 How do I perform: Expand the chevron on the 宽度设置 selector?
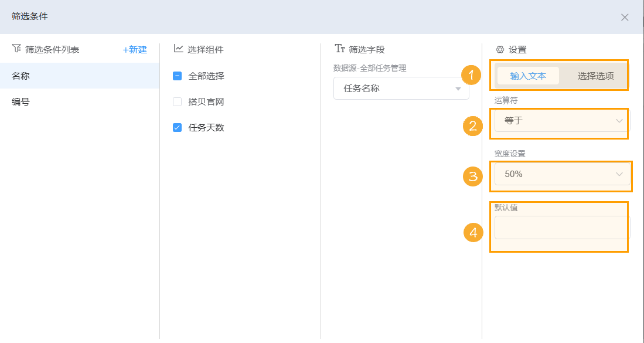(620, 174)
